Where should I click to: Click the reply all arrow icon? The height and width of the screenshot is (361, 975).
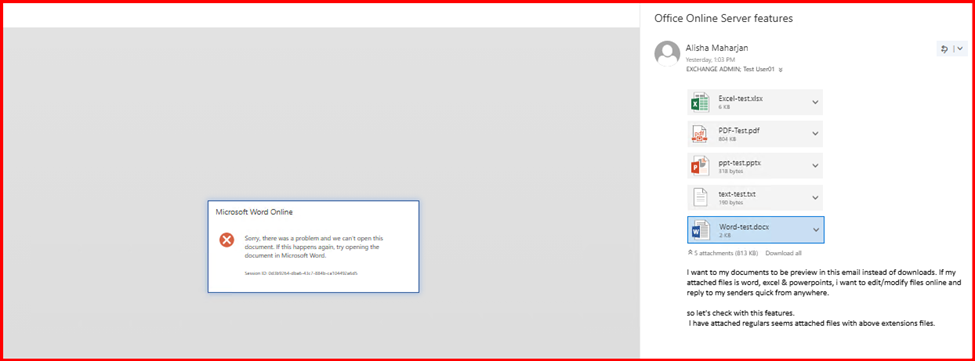pos(945,48)
